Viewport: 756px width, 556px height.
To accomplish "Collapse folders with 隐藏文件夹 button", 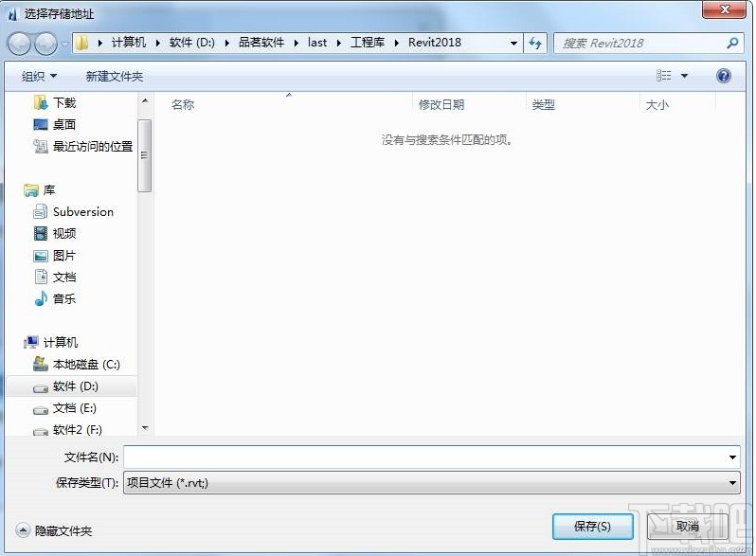I will click(x=54, y=531).
